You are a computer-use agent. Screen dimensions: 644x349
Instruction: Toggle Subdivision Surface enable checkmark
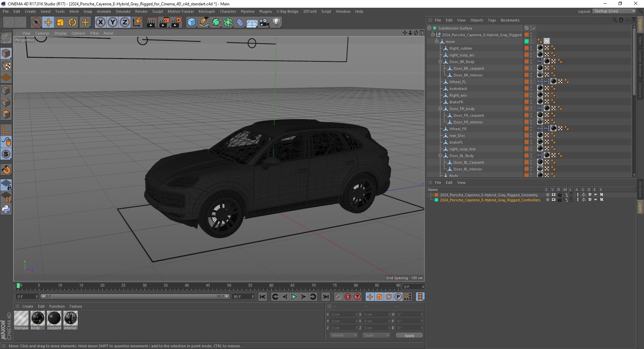coord(534,28)
